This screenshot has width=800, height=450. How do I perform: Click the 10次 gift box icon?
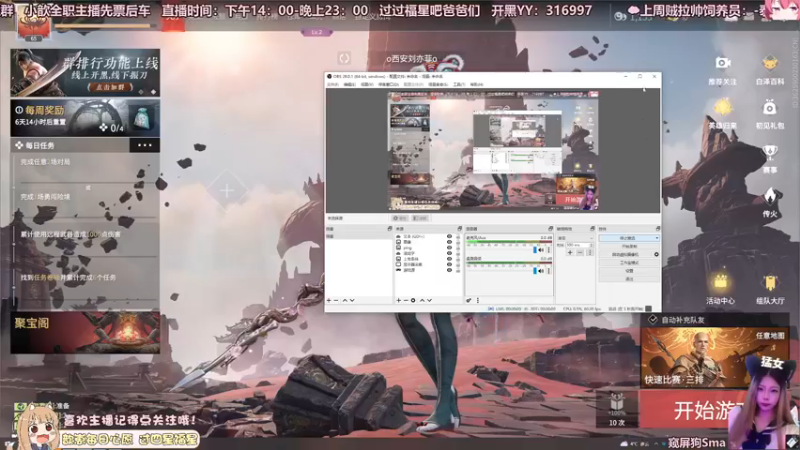click(x=617, y=408)
